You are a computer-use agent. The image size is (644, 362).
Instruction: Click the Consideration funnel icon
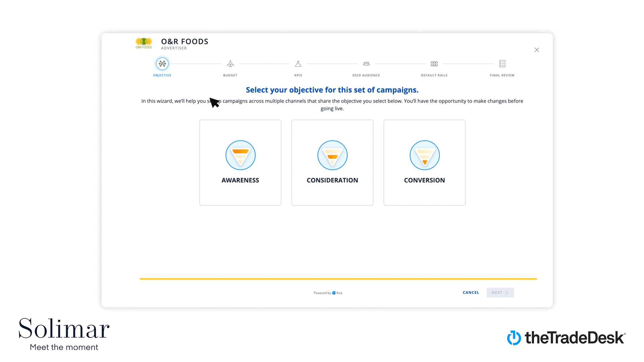332,155
